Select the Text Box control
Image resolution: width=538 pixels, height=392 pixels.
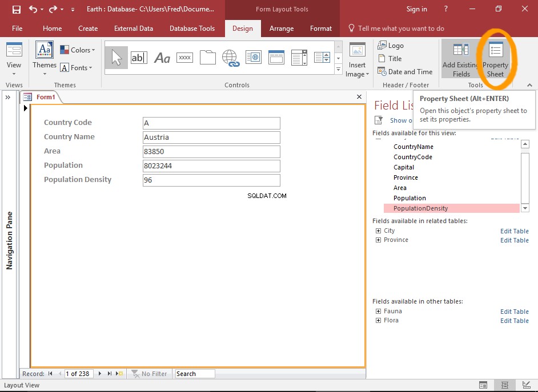[139, 58]
